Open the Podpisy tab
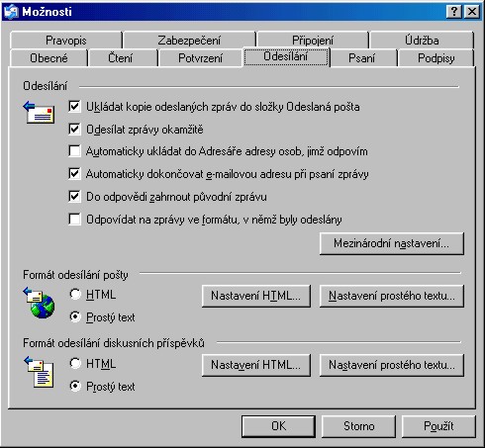The width and height of the screenshot is (485, 448). tap(436, 58)
